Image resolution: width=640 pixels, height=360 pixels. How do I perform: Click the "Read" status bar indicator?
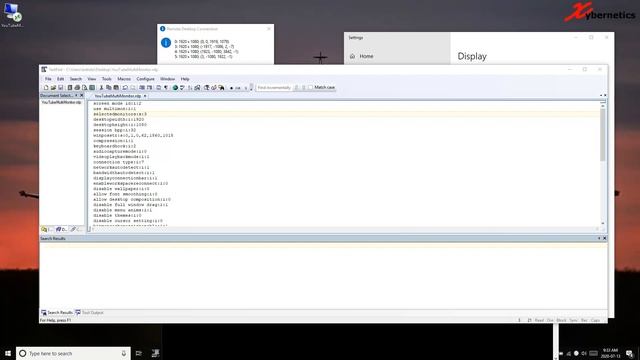point(539,320)
